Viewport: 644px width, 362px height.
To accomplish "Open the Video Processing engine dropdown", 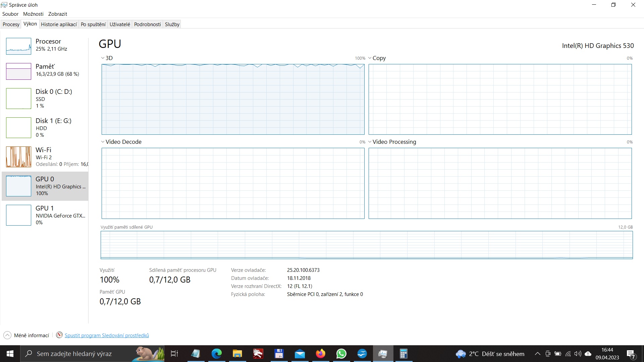I will (370, 142).
